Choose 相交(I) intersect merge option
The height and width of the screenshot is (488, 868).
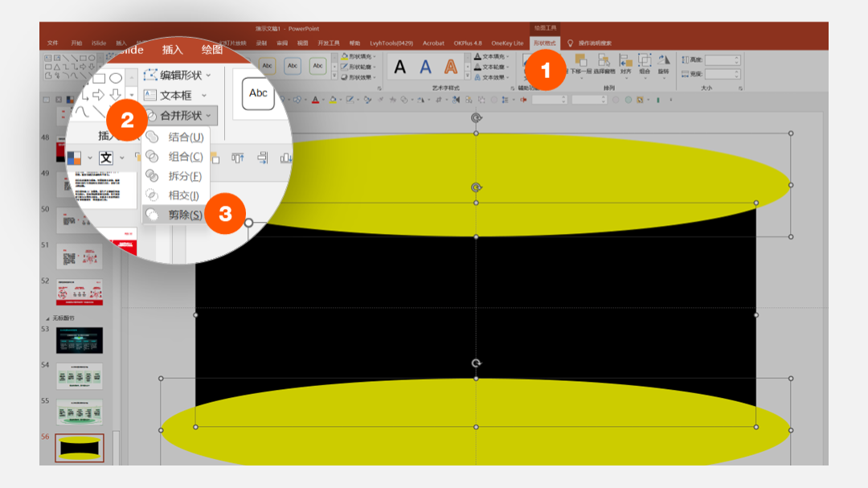[175, 195]
